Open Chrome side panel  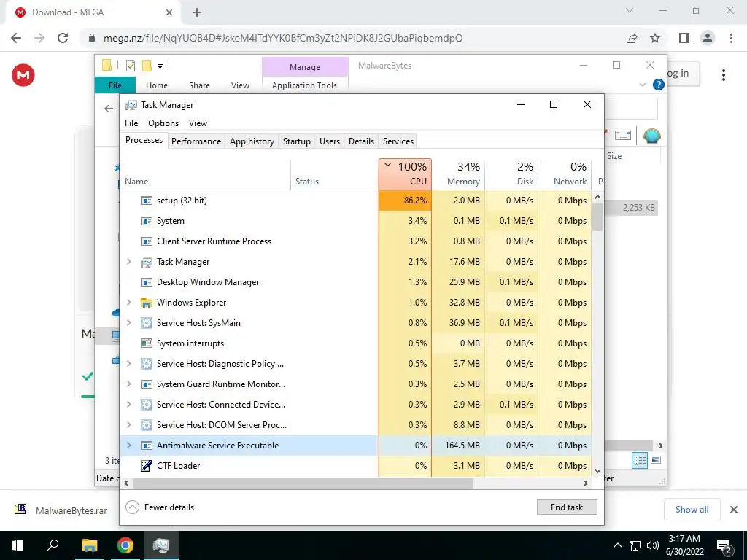pyautogui.click(x=684, y=38)
